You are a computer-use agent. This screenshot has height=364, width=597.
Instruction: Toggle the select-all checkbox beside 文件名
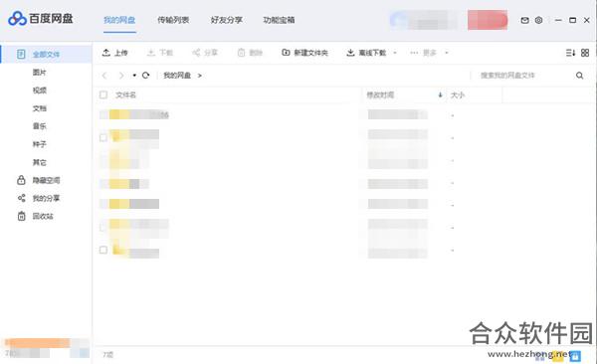click(x=103, y=94)
